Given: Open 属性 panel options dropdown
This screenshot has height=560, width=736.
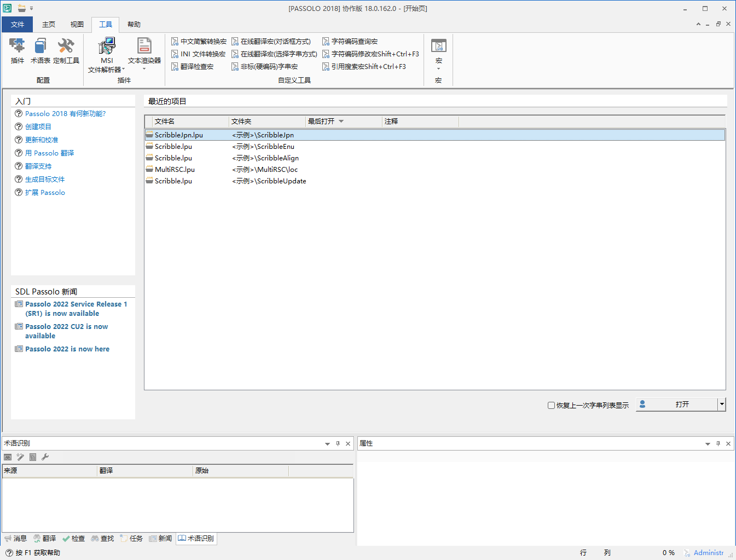Looking at the screenshot, I should [x=708, y=444].
